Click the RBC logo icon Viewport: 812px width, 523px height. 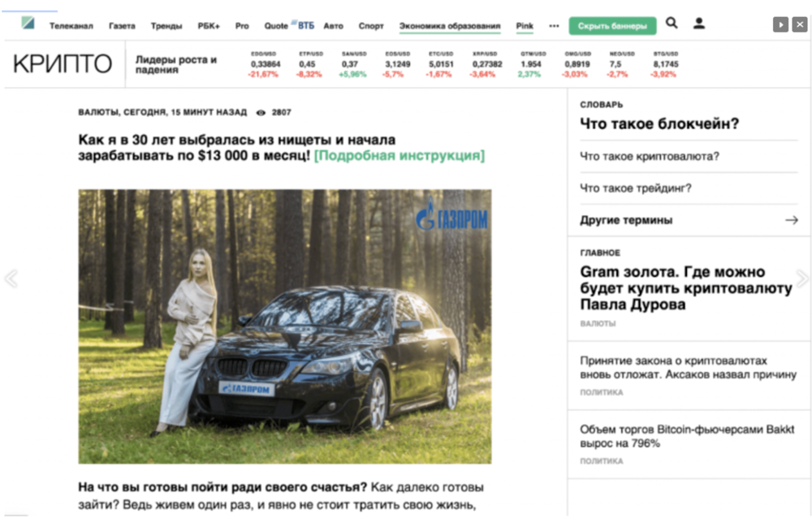click(28, 24)
